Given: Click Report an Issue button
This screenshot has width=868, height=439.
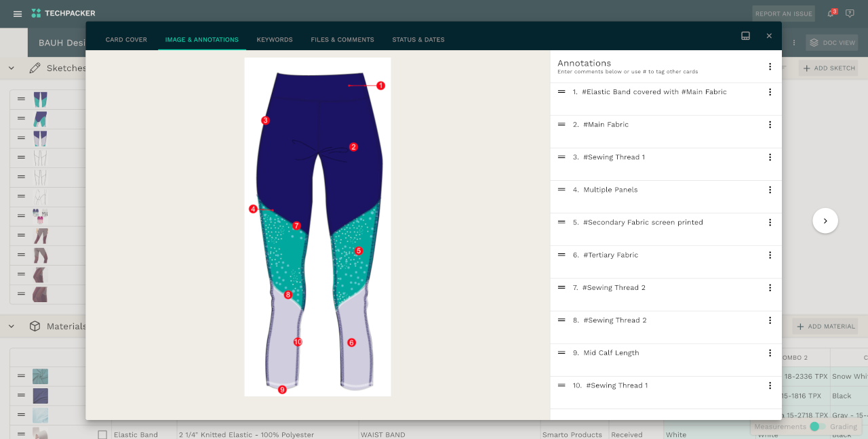Looking at the screenshot, I should pyautogui.click(x=783, y=14).
